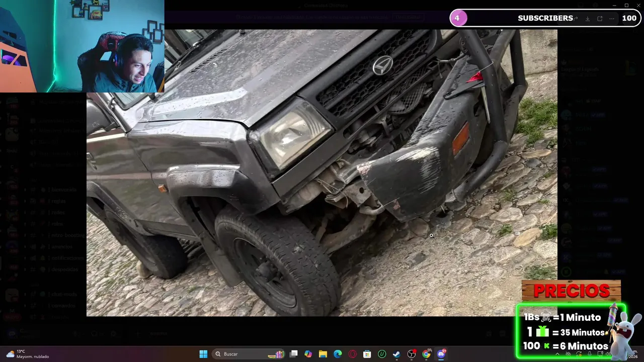This screenshot has height=362, width=644.
Task: Switch to OBS Studio from the taskbar
Action: click(412, 354)
